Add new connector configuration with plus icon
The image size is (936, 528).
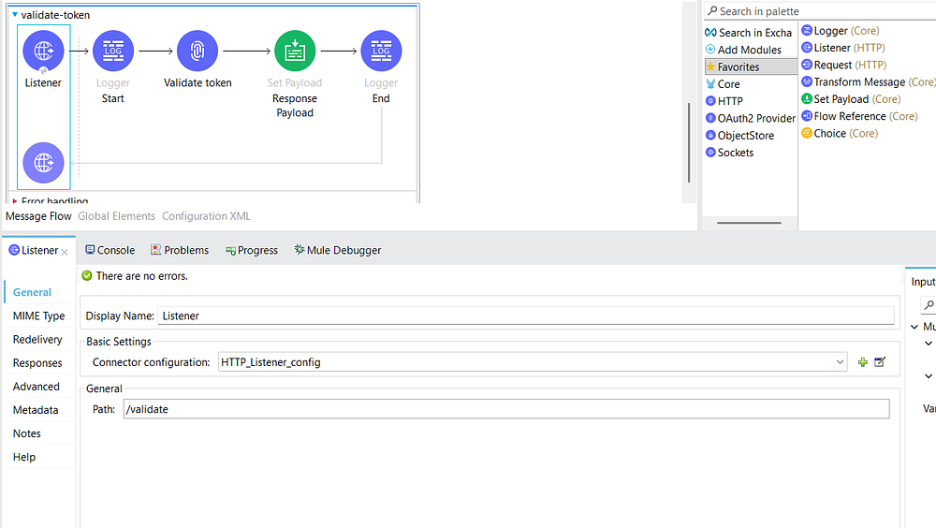863,362
